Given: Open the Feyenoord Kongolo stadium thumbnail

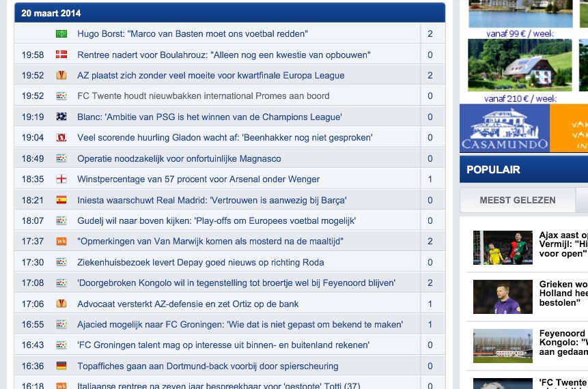Looking at the screenshot, I should [503, 346].
